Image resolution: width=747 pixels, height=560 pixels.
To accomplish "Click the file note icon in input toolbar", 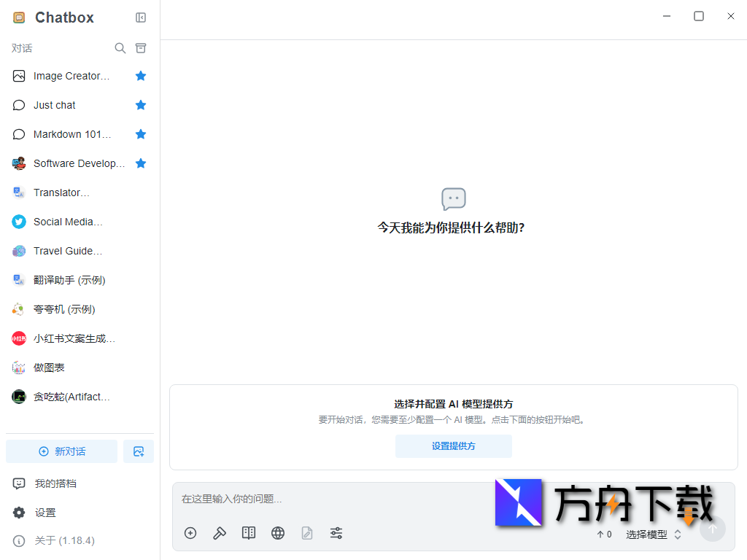I will coord(307,533).
